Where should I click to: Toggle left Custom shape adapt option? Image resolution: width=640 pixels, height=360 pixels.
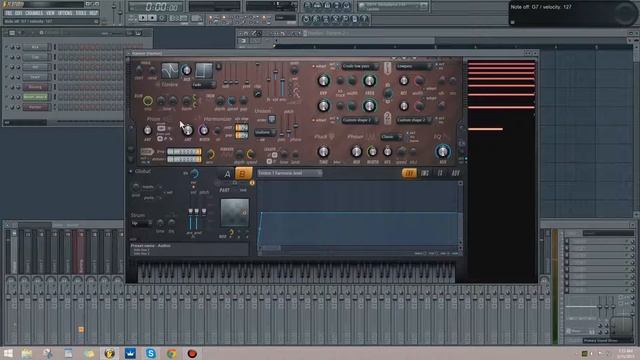pos(320,120)
